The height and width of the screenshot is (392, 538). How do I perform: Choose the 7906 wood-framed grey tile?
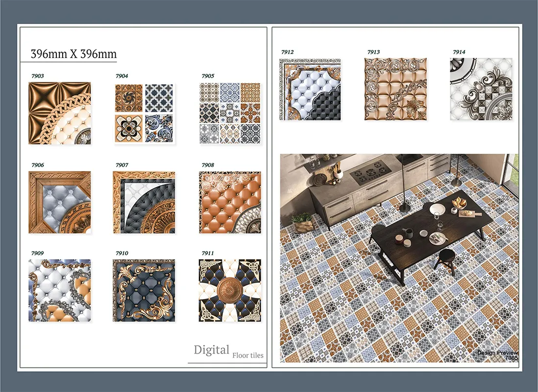coord(59,202)
